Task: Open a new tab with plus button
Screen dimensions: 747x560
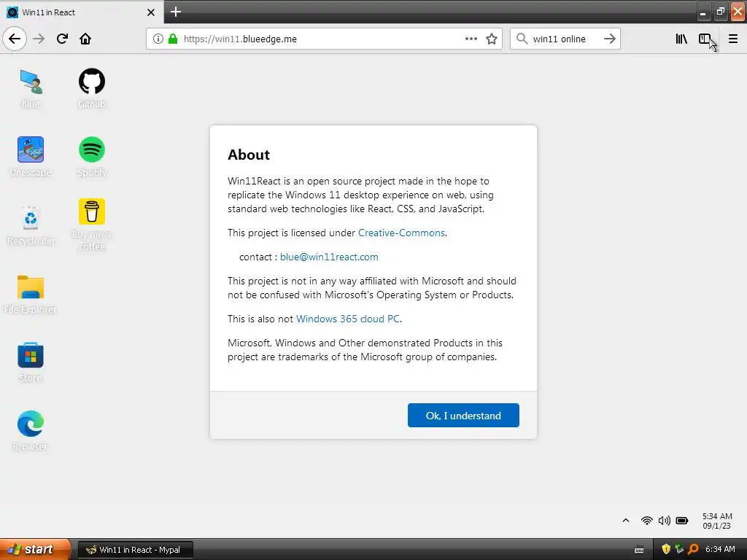Action: pyautogui.click(x=176, y=12)
